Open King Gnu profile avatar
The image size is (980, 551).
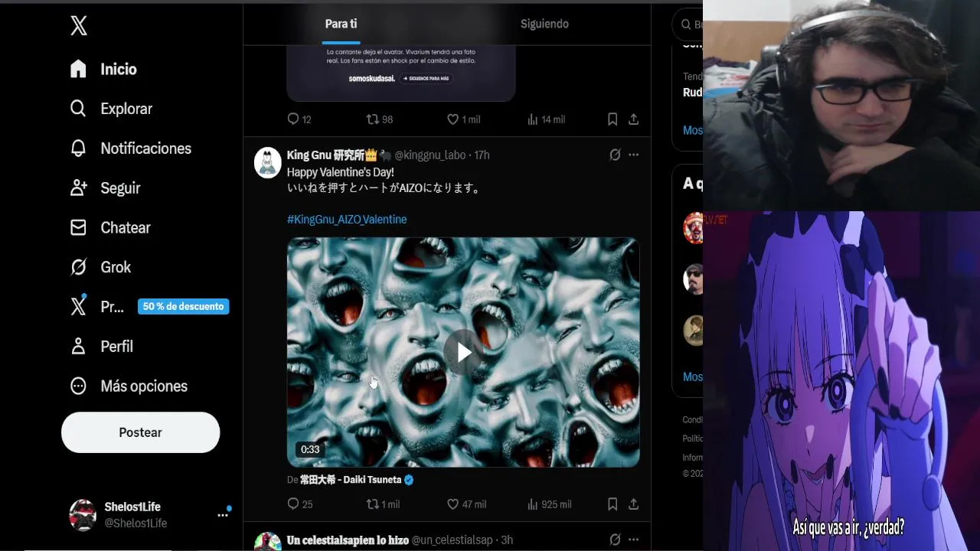coord(268,163)
